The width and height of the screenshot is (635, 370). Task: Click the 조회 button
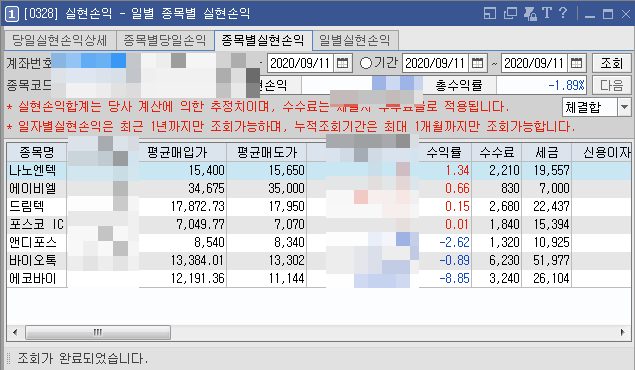click(611, 63)
